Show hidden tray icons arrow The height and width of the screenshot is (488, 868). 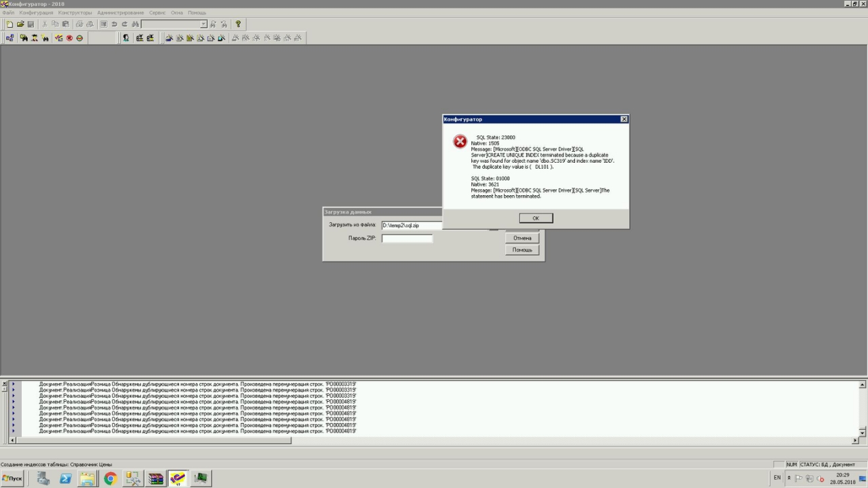(789, 479)
